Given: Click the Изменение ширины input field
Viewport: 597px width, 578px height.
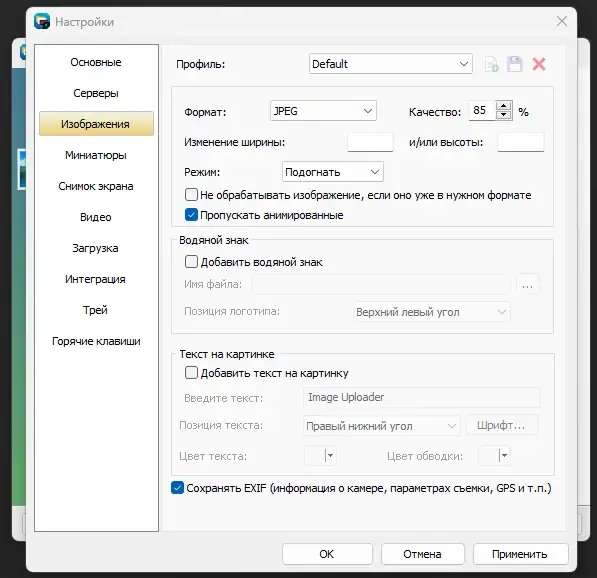Looking at the screenshot, I should point(370,142).
